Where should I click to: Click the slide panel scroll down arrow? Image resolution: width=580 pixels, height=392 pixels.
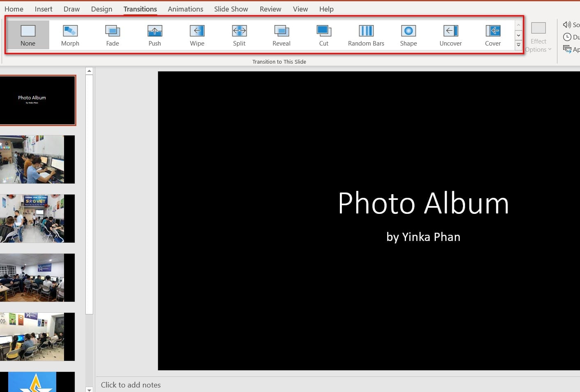[x=89, y=389]
